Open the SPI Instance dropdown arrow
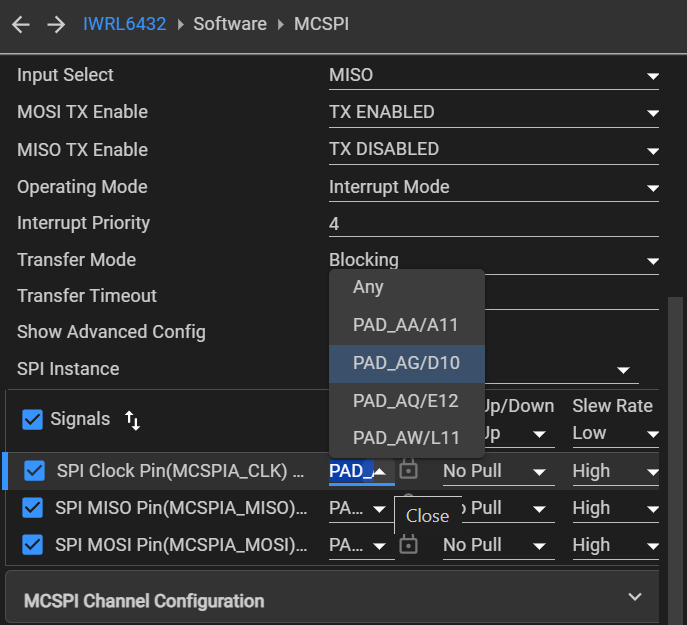The height and width of the screenshot is (625, 687). [623, 370]
